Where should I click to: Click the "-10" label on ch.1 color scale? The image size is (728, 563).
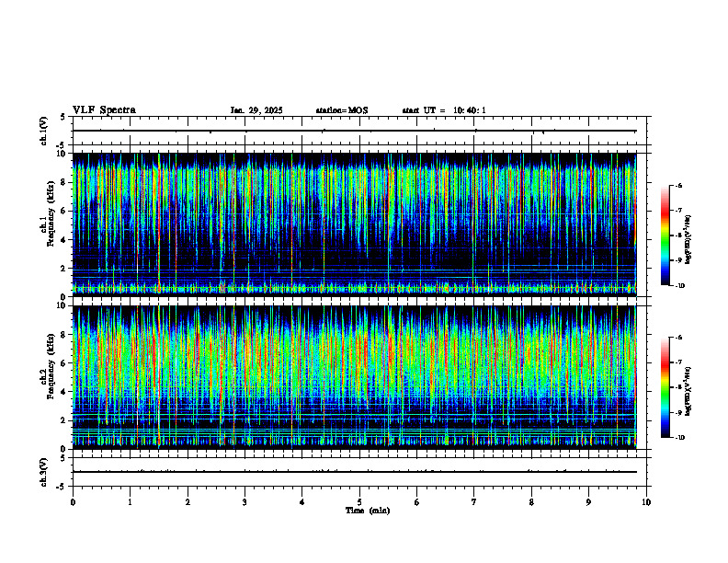(x=679, y=286)
